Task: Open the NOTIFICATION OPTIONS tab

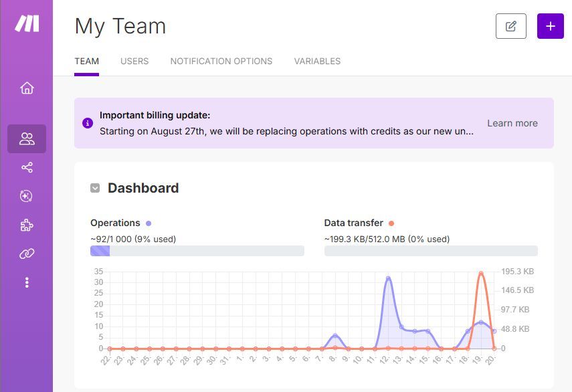Action: pyautogui.click(x=221, y=61)
